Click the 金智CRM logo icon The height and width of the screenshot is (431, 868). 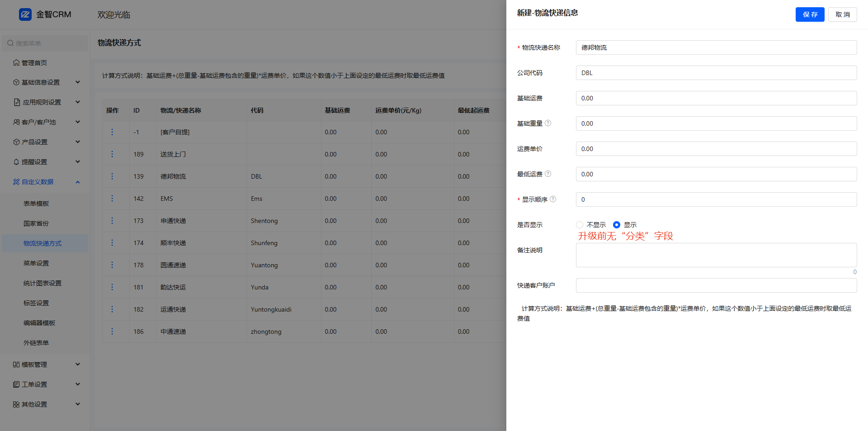tap(25, 14)
